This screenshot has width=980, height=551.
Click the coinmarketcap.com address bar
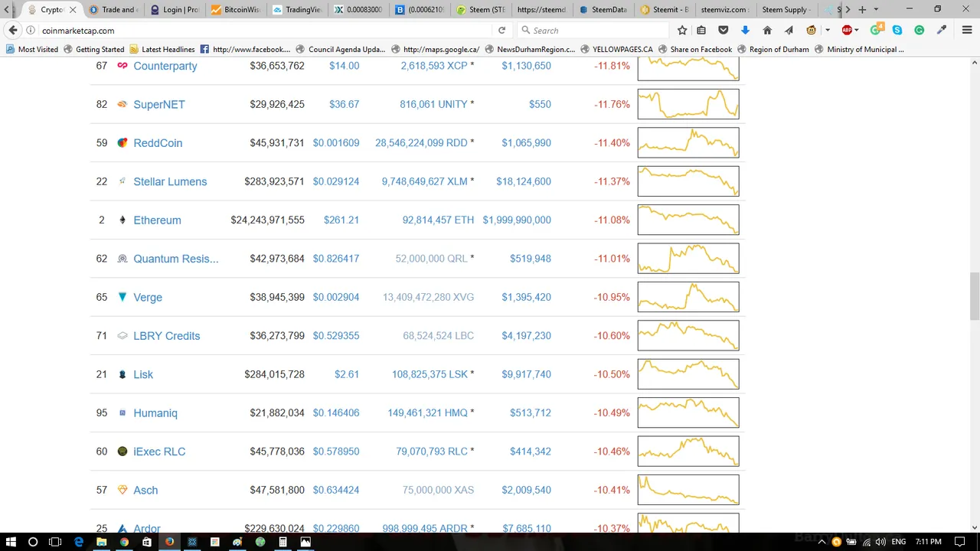[264, 31]
